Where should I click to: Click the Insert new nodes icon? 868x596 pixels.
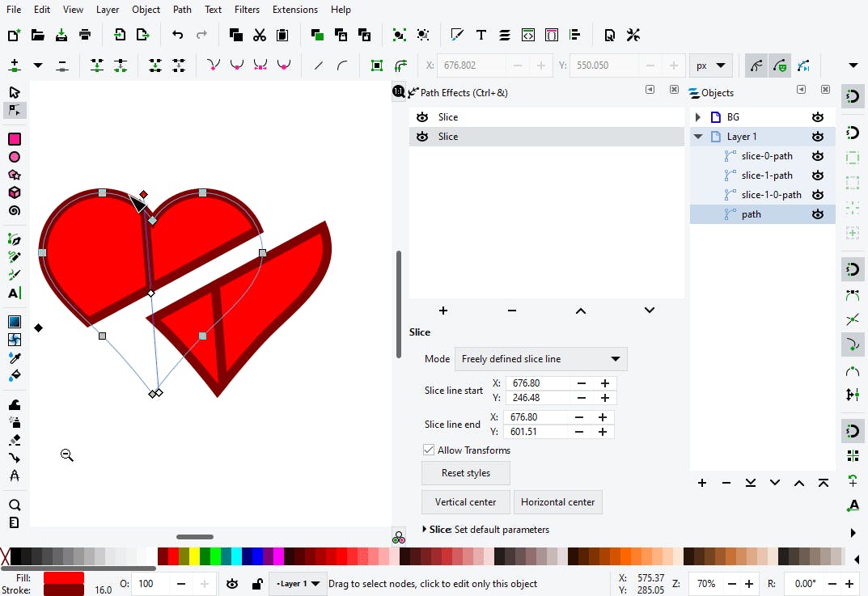(x=15, y=66)
